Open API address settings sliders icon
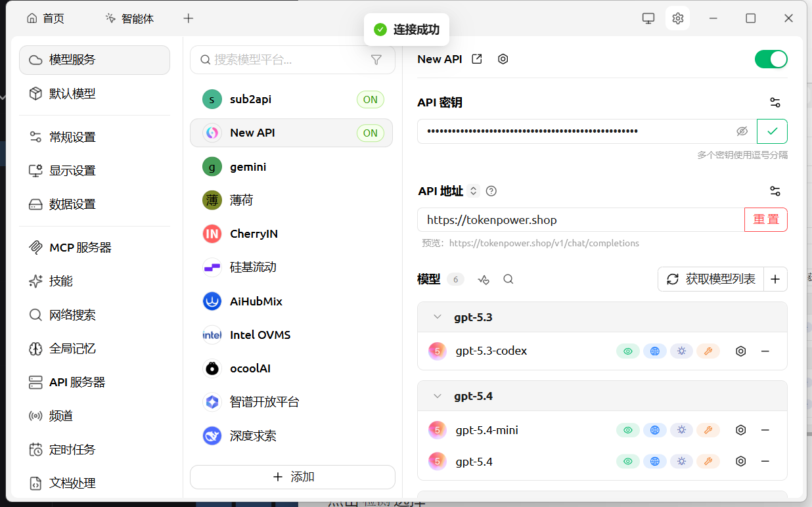Screen dimensions: 812x507 [775, 191]
